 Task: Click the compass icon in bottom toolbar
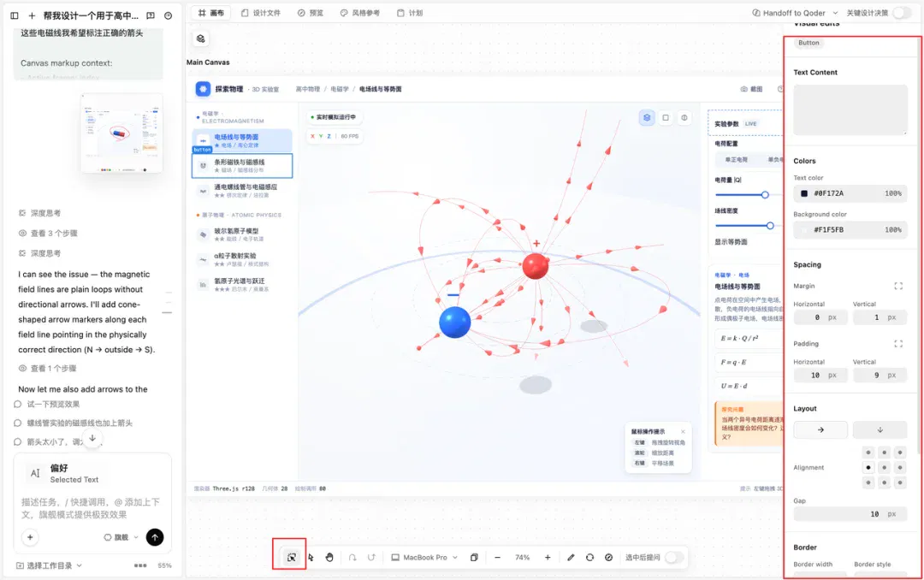(x=609, y=557)
